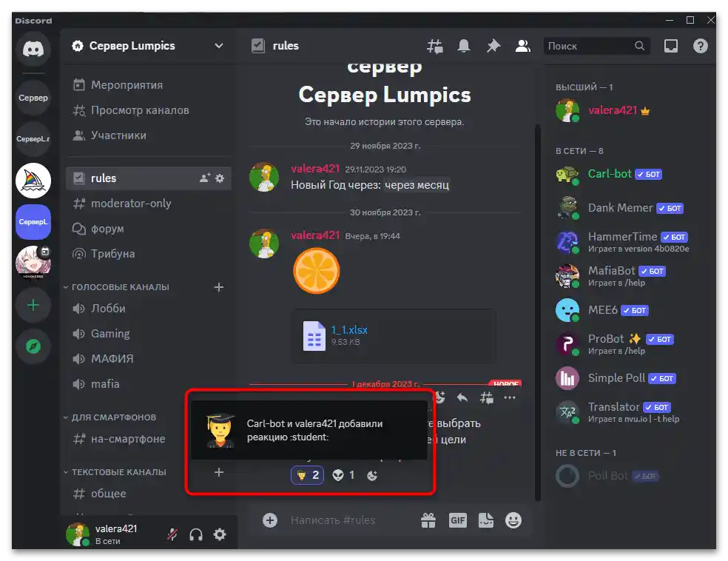Screen dimensions: 728x561
Task: Open the Трибуна stage channel
Action: [149, 254]
